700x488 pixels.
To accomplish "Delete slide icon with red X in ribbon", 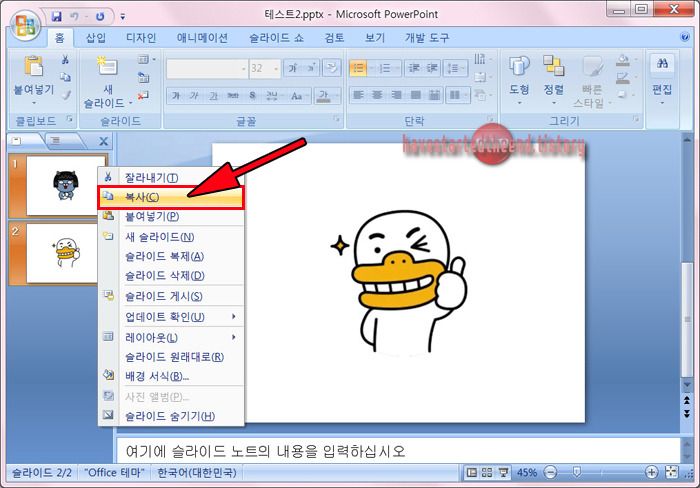I will pyautogui.click(x=143, y=95).
